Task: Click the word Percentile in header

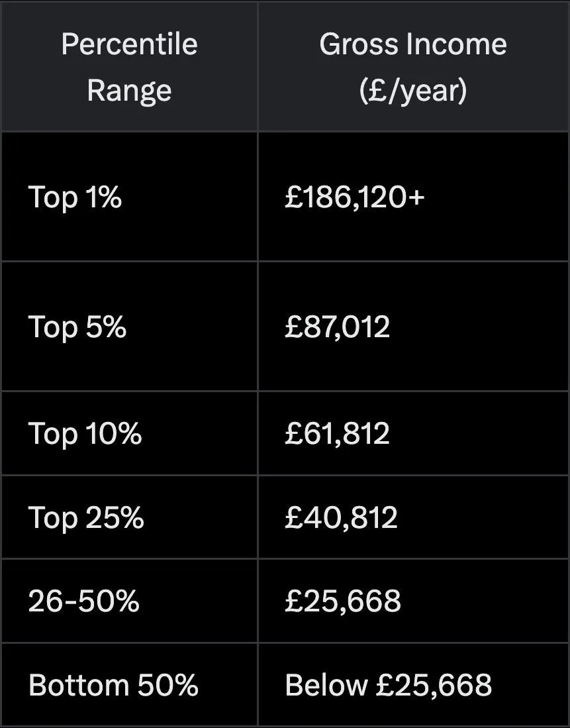Action: click(130, 44)
